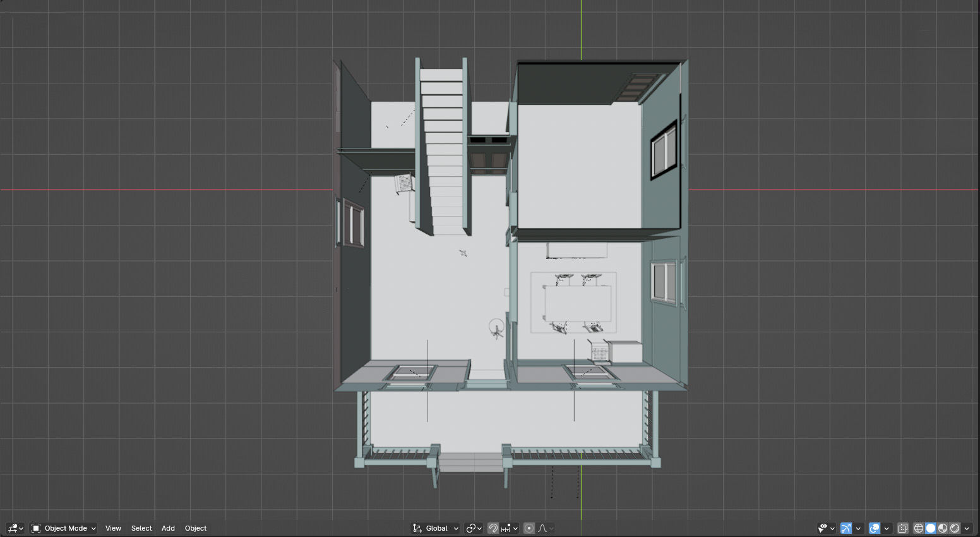Screen dimensions: 980x537
Task: Select solid viewport shading
Action: coord(931,528)
